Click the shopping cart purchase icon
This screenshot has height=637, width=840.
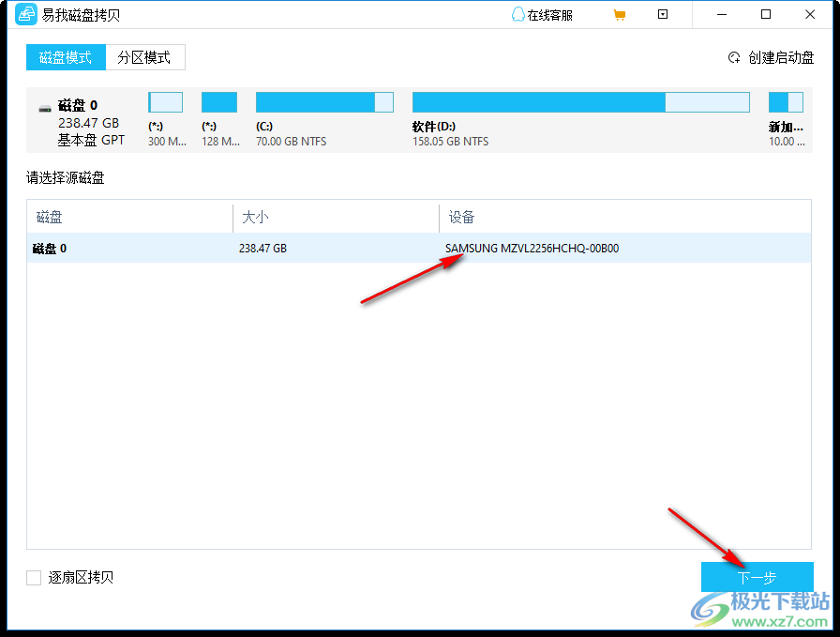[620, 14]
